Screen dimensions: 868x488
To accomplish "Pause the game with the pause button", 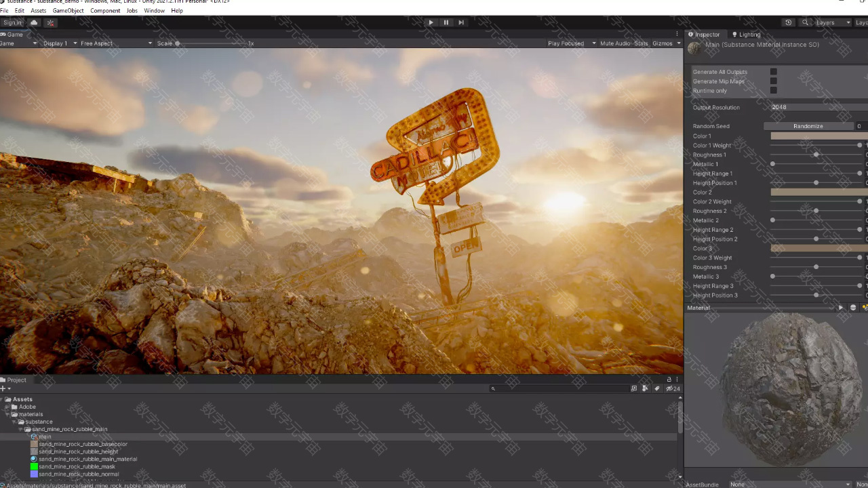I will coord(446,22).
